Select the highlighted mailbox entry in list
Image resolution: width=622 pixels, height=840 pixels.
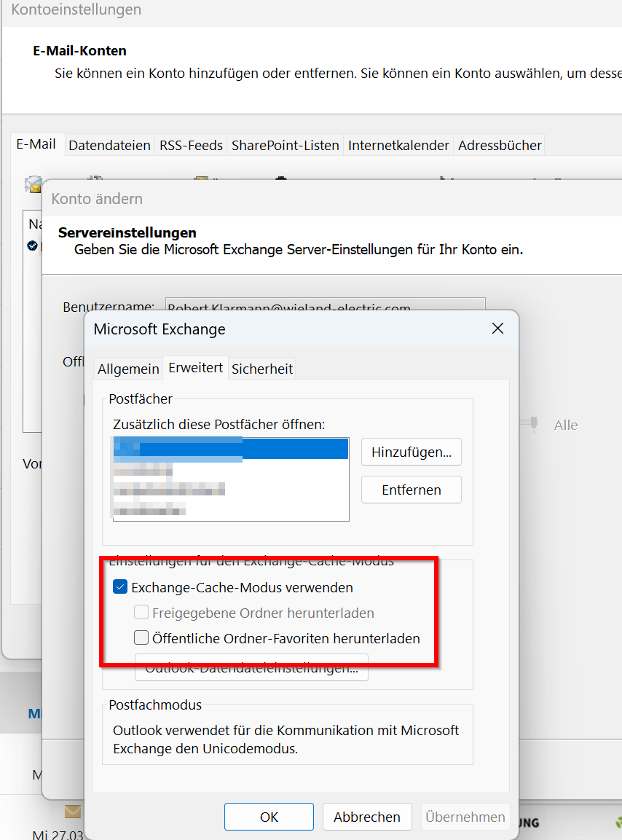231,450
